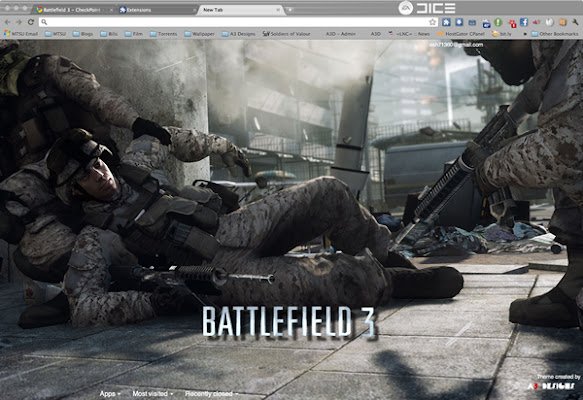Switch to the Extensions tab
Viewport: 583px width, 400px height.
tap(157, 10)
